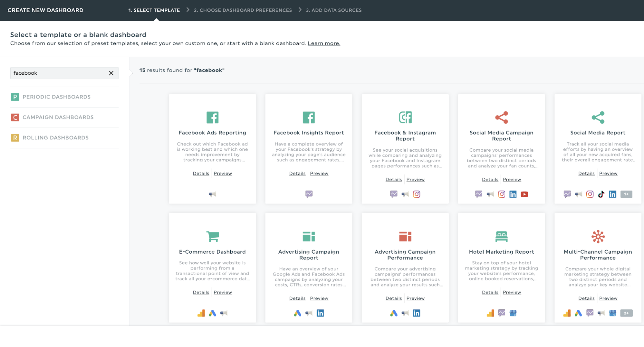Screen dimensions: 644x347
Task: Click the Facebook & Instagram Report icon
Action: coord(405,117)
